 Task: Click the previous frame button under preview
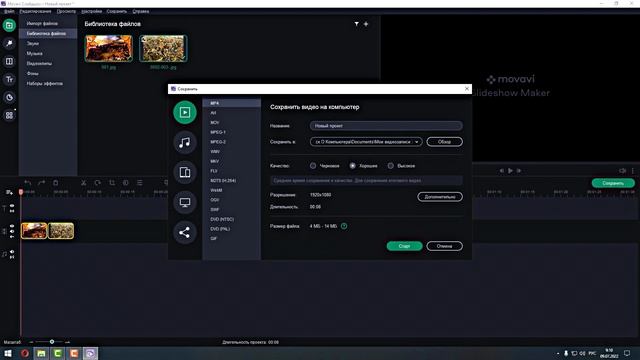pos(502,171)
